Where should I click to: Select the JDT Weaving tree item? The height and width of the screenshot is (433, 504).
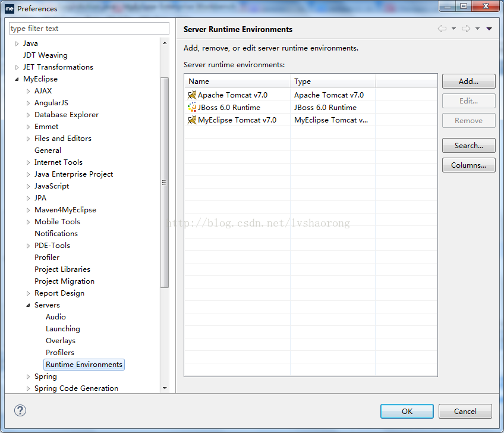point(45,55)
